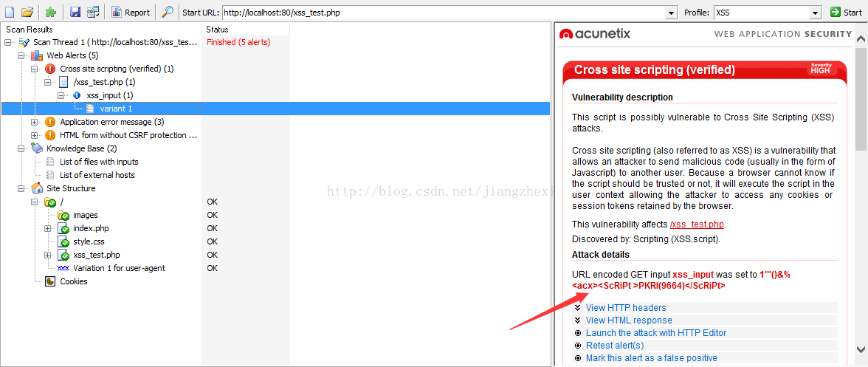
Task: Select the variant 1 tree row
Action: [275, 109]
